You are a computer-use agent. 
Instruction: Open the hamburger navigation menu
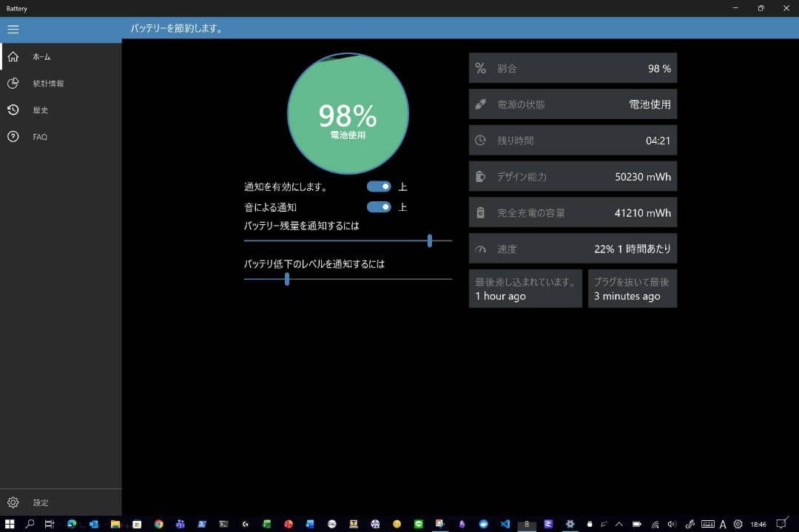pyautogui.click(x=13, y=29)
